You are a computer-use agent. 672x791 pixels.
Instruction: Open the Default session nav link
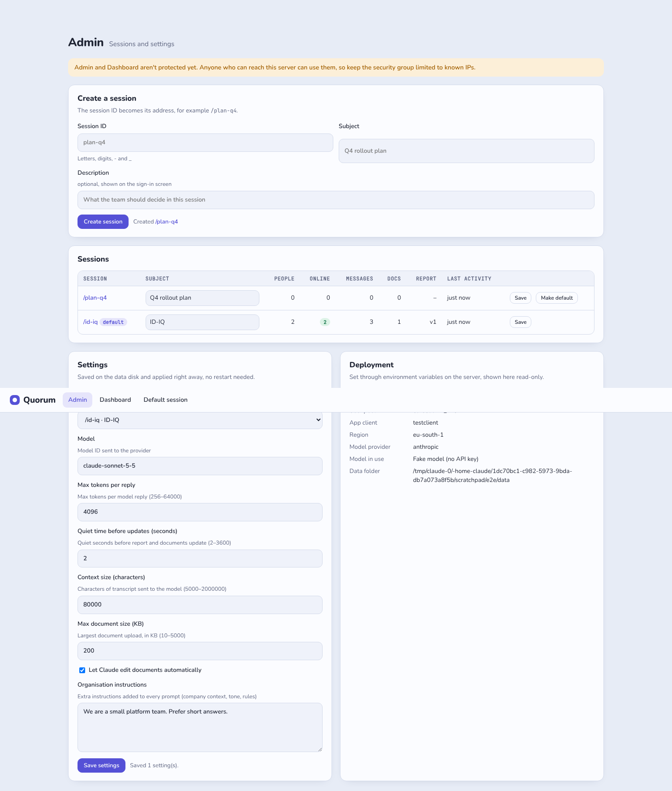[x=165, y=400]
